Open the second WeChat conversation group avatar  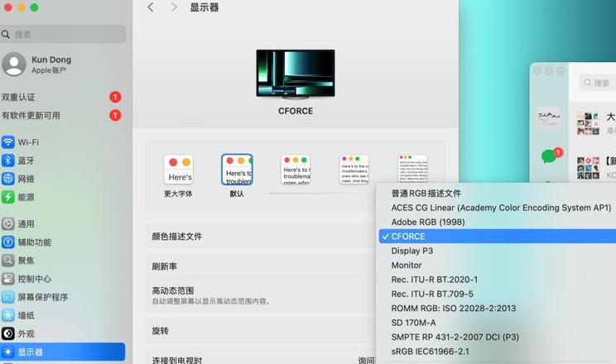click(588, 168)
